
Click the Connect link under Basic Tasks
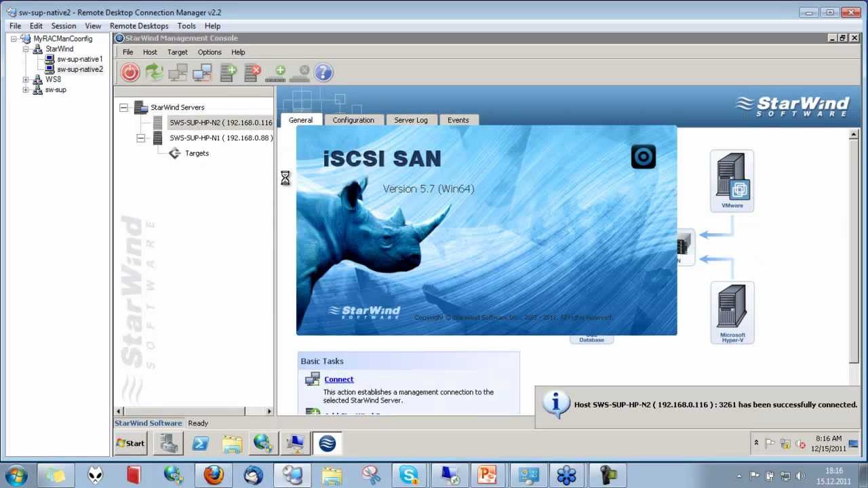pyautogui.click(x=339, y=380)
